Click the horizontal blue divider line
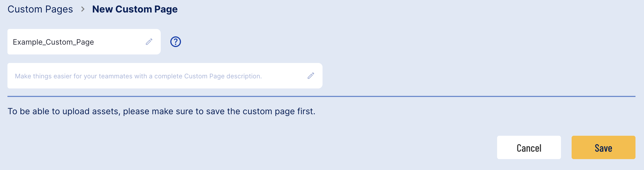Viewport: 644px width, 170px height. 321,96
